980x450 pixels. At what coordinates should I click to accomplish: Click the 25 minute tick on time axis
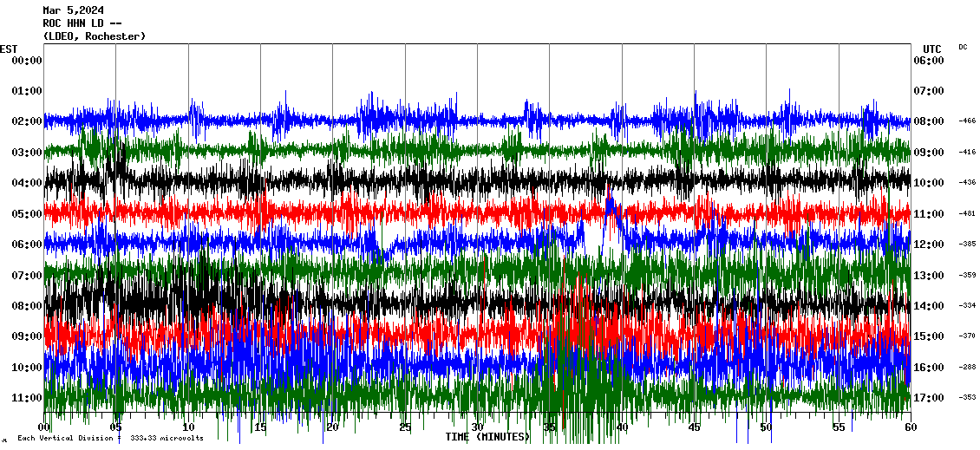[405, 428]
